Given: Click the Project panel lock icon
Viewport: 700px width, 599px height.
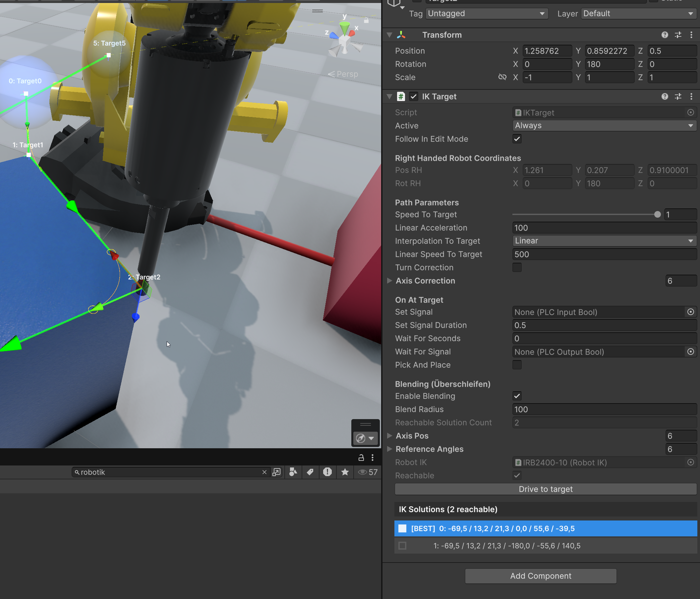Looking at the screenshot, I should (361, 458).
